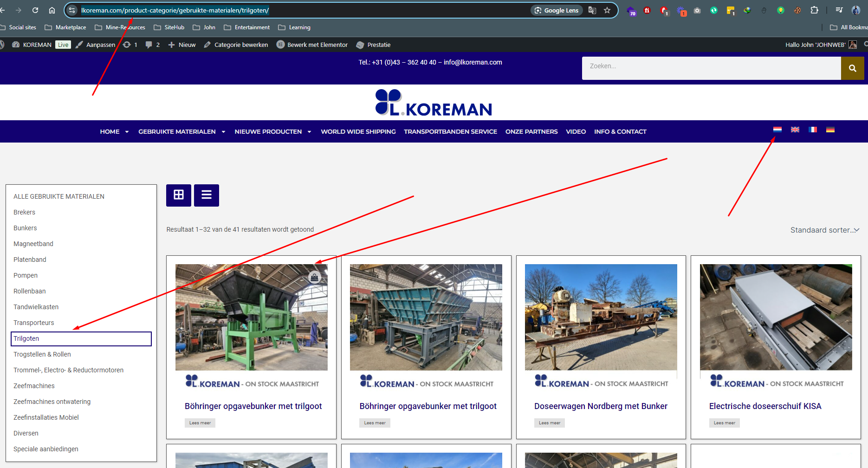Open the teal circular arrows extension
This screenshot has height=468, width=868.
[714, 10]
